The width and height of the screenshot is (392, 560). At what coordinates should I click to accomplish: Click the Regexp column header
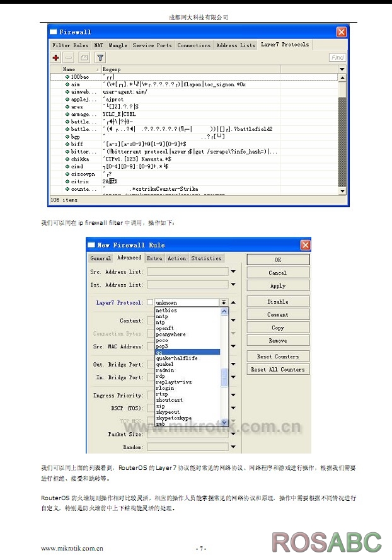[191, 69]
